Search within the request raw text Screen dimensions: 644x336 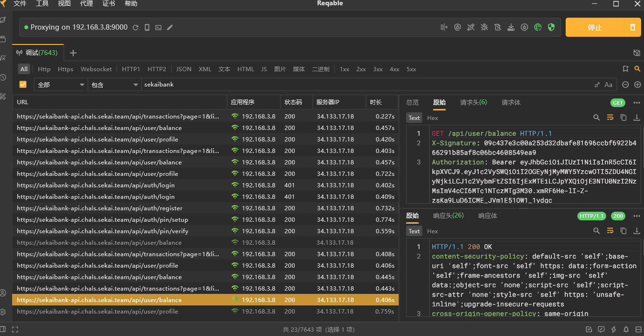(596, 117)
